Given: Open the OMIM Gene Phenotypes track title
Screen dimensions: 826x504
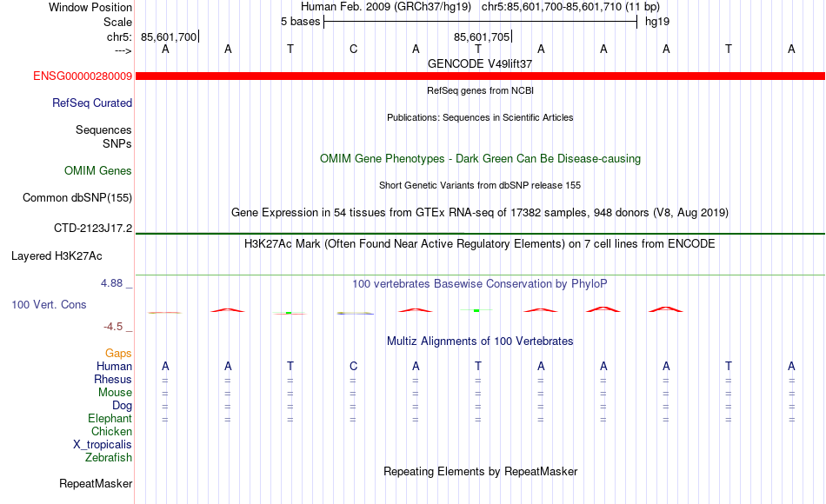Looking at the screenshot, I should [480, 158].
